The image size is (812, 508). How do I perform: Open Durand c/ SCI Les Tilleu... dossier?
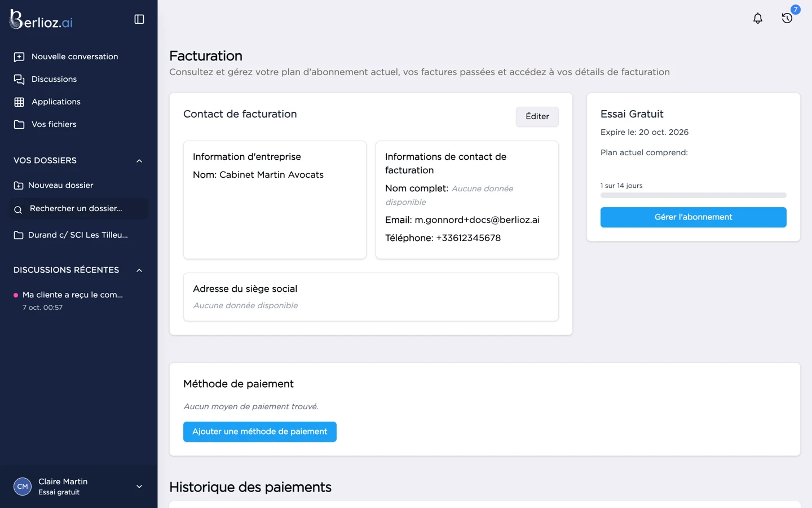(79, 235)
